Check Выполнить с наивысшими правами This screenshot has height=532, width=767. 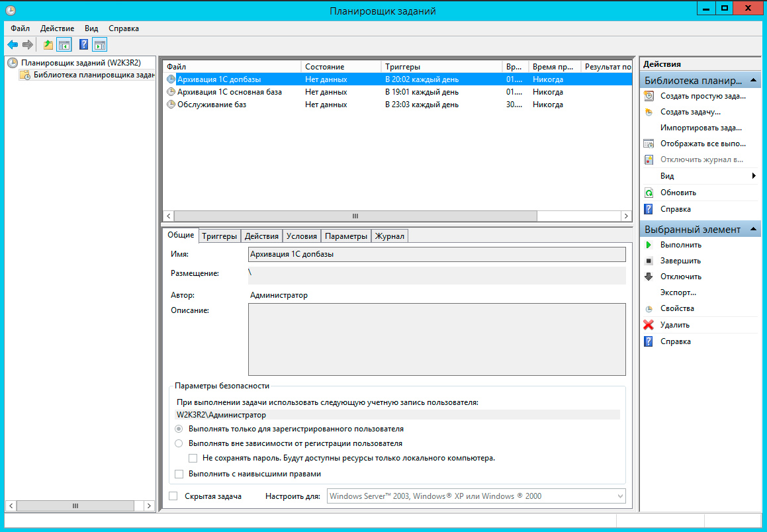click(x=179, y=474)
